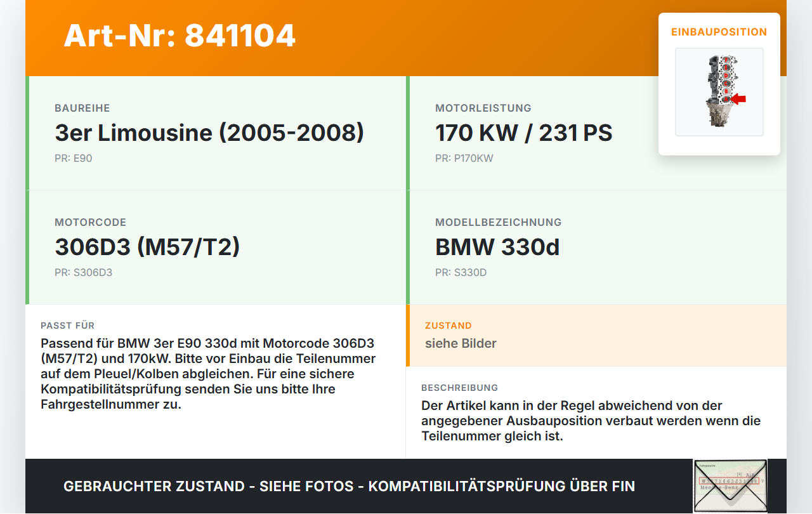812x514 pixels.
Task: Click the 'Art-Nr: 841104' heading
Action: tap(180, 36)
